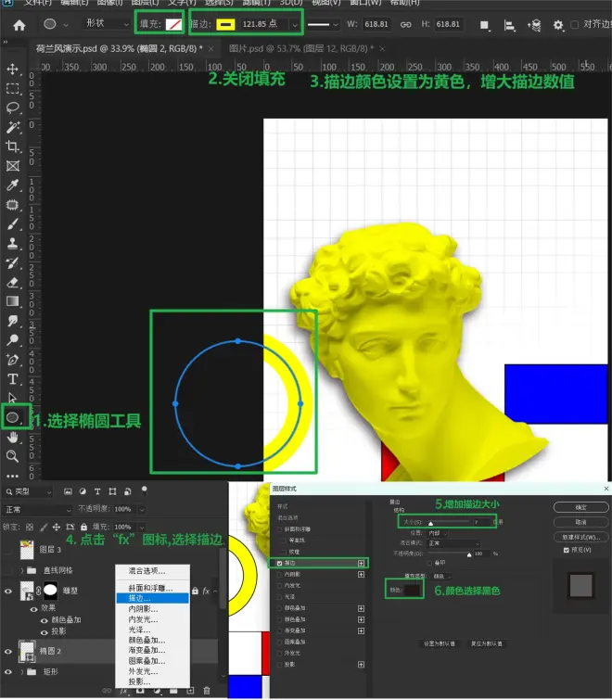The height and width of the screenshot is (700, 612).
Task: Switch to the 荷兰风演示.psd tab
Action: pyautogui.click(x=120, y=48)
